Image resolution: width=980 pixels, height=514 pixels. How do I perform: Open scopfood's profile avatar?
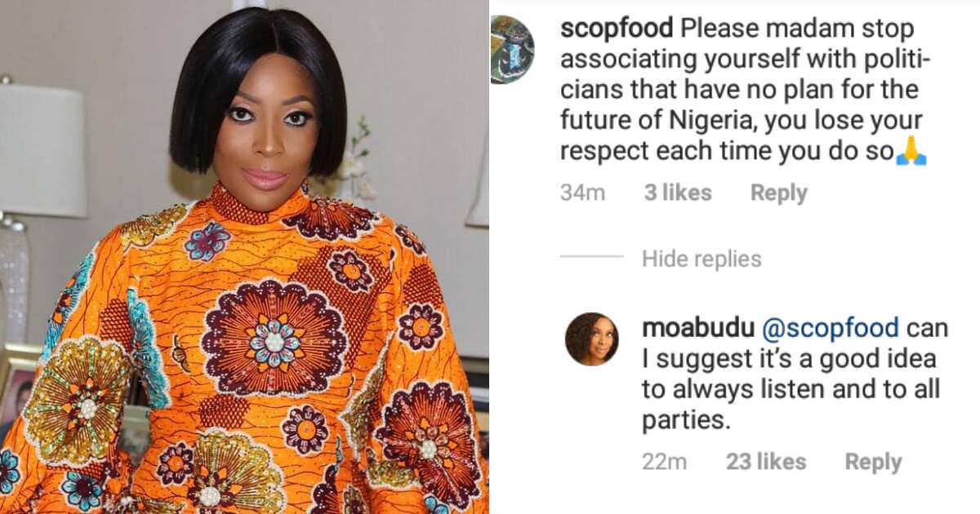[512, 49]
